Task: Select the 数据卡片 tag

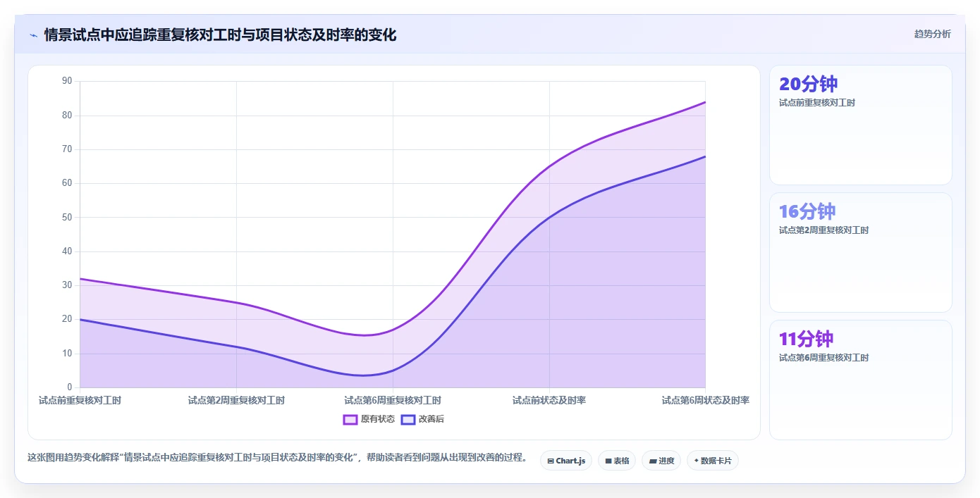Action: (713, 461)
